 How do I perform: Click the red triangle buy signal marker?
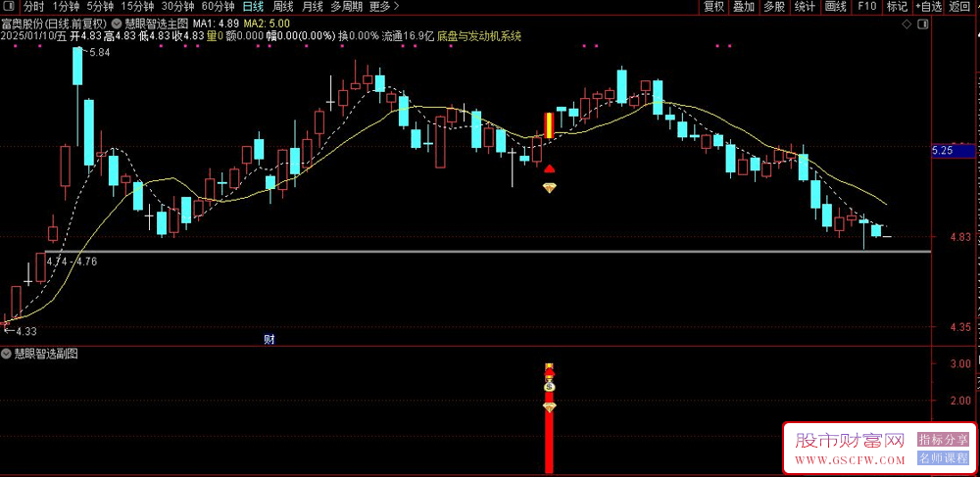(550, 168)
